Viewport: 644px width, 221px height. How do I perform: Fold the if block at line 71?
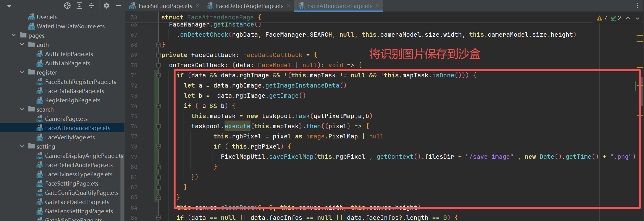coord(158,75)
